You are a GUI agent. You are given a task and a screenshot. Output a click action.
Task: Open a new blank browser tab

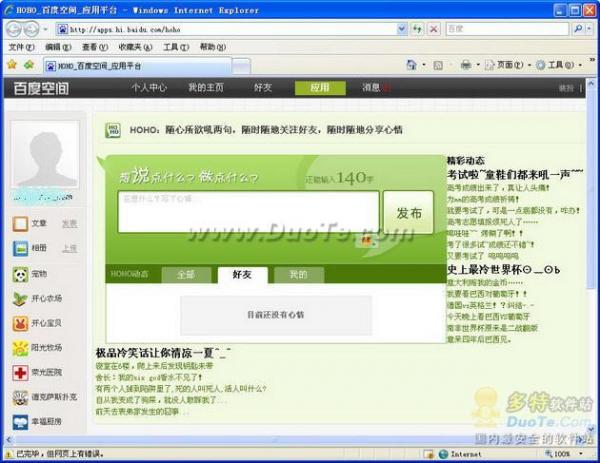pos(241,67)
